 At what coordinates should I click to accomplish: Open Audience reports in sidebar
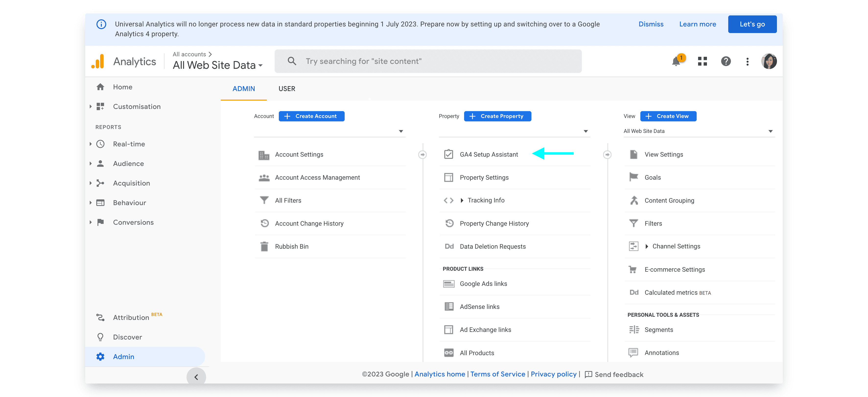128,163
